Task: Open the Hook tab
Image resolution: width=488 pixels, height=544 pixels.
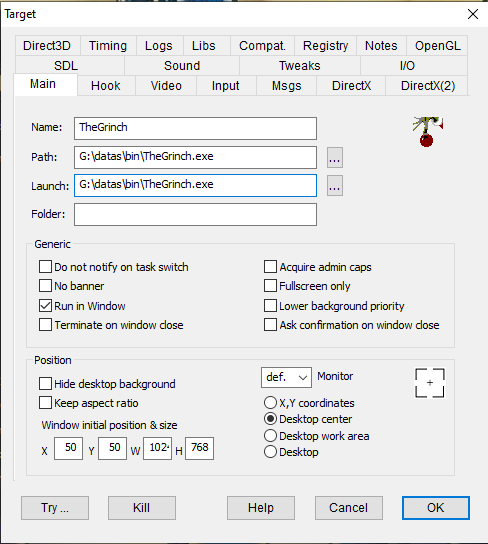Action: [106, 86]
